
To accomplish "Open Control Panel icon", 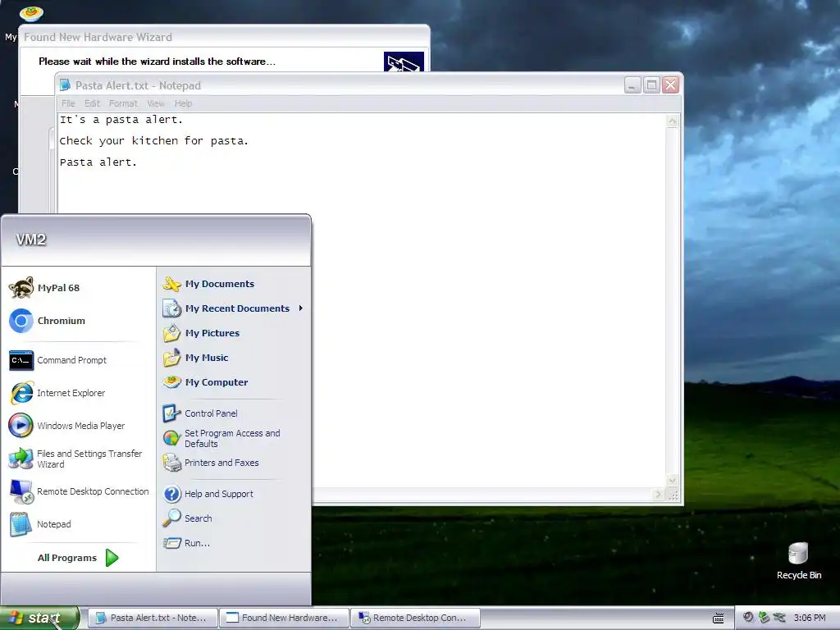I will [172, 413].
